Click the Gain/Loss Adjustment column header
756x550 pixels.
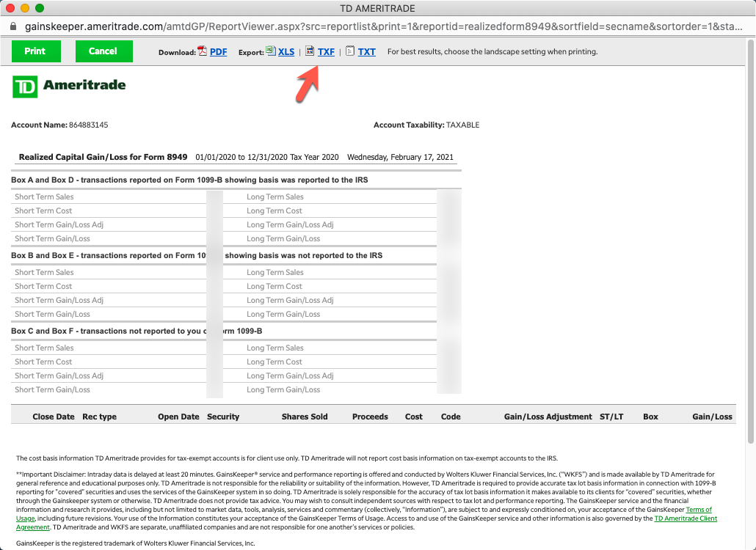point(548,417)
